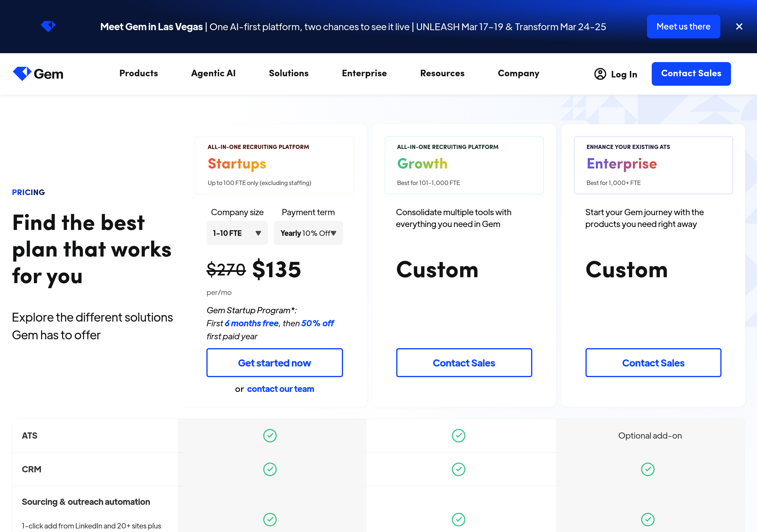Click the CRM checkmark in the Enterprise column
The image size is (757, 532).
pos(648,469)
